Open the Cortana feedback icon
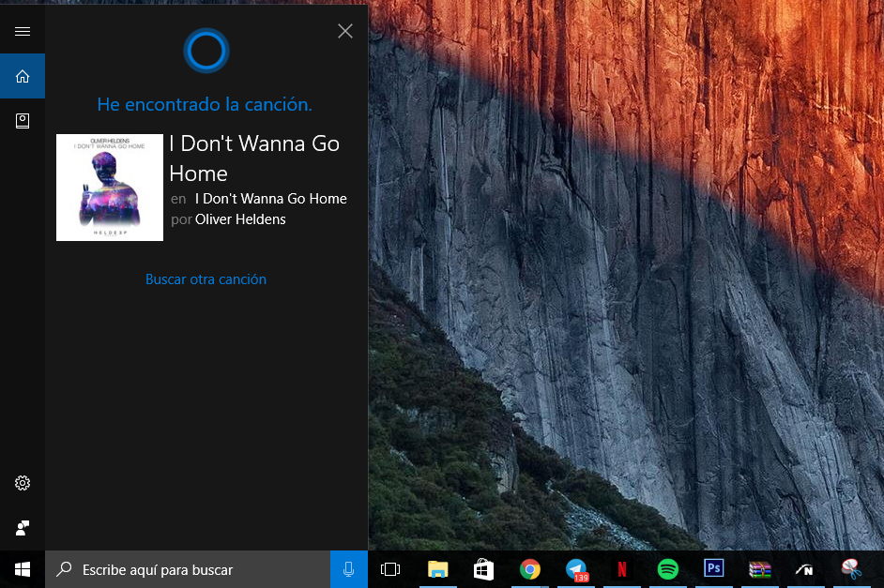 [x=23, y=528]
